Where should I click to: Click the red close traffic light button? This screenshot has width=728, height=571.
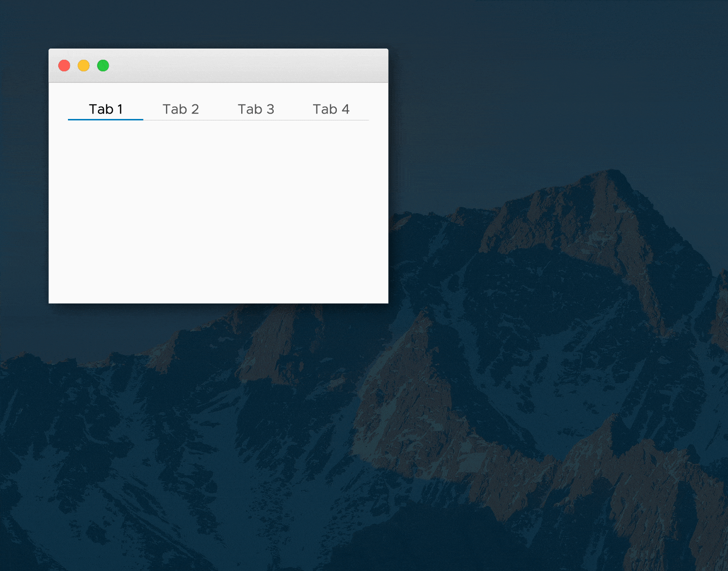click(64, 65)
